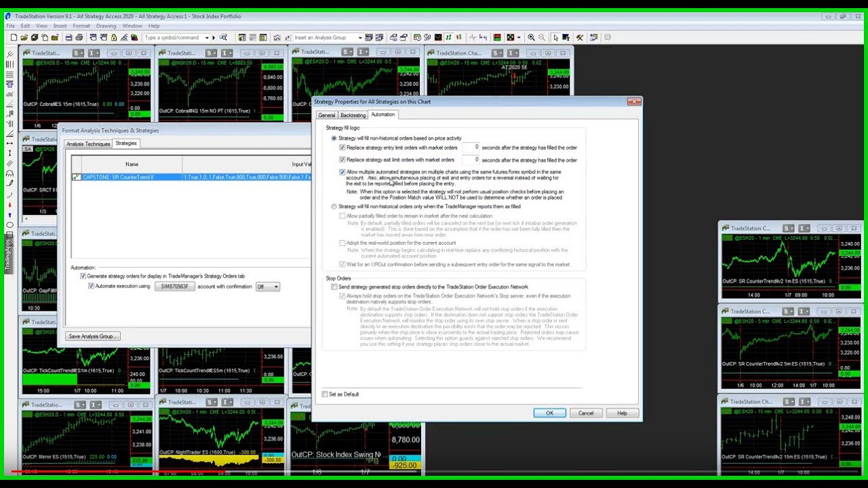Image resolution: width=868 pixels, height=488 pixels.
Task: Click OK in Strategy Properties dialog
Action: tap(549, 413)
